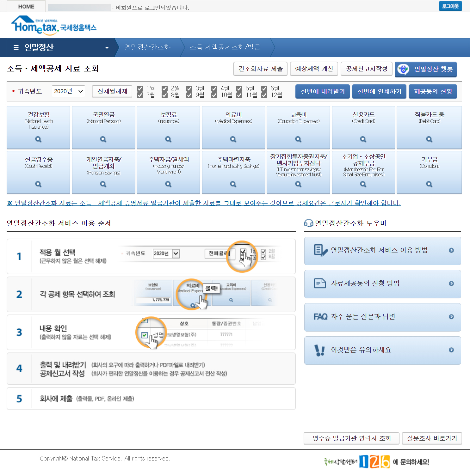Viewport: 470px width, 476px height.
Task: Uncheck the 4월 checkbox
Action: 214,88
